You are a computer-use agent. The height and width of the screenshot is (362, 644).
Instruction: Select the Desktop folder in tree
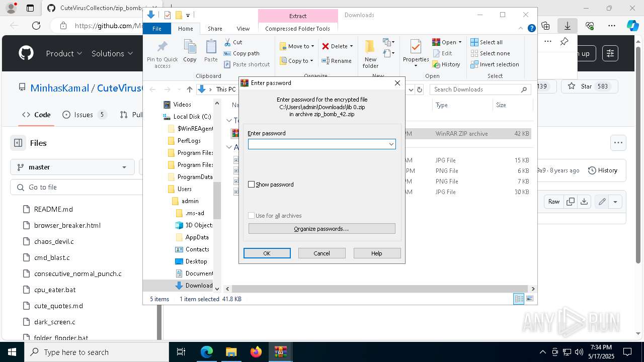click(191, 261)
